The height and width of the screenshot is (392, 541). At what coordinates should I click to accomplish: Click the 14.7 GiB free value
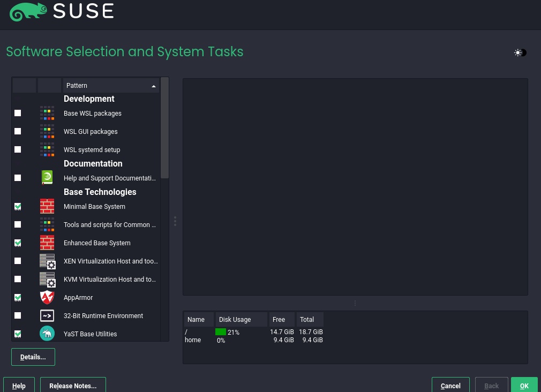coord(282,331)
